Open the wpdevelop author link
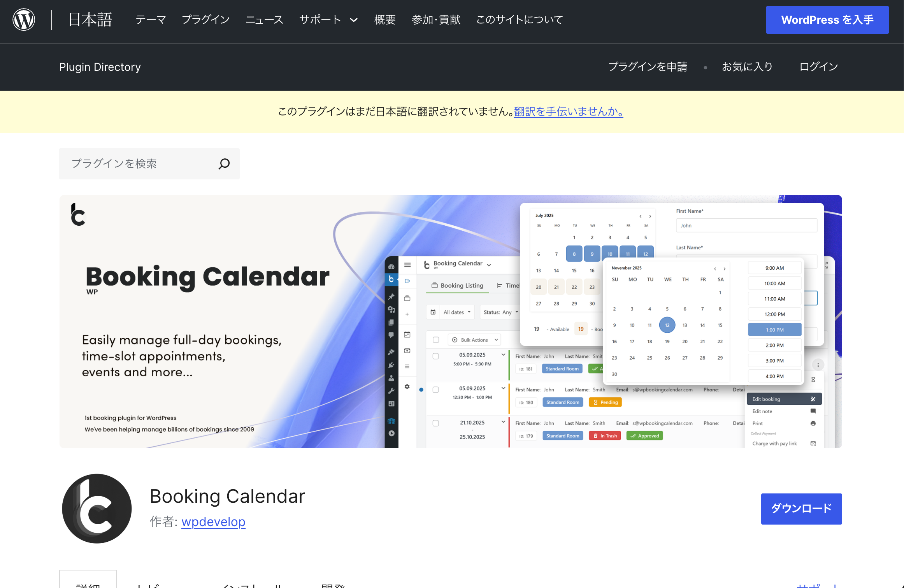904x588 pixels. pyautogui.click(x=213, y=522)
